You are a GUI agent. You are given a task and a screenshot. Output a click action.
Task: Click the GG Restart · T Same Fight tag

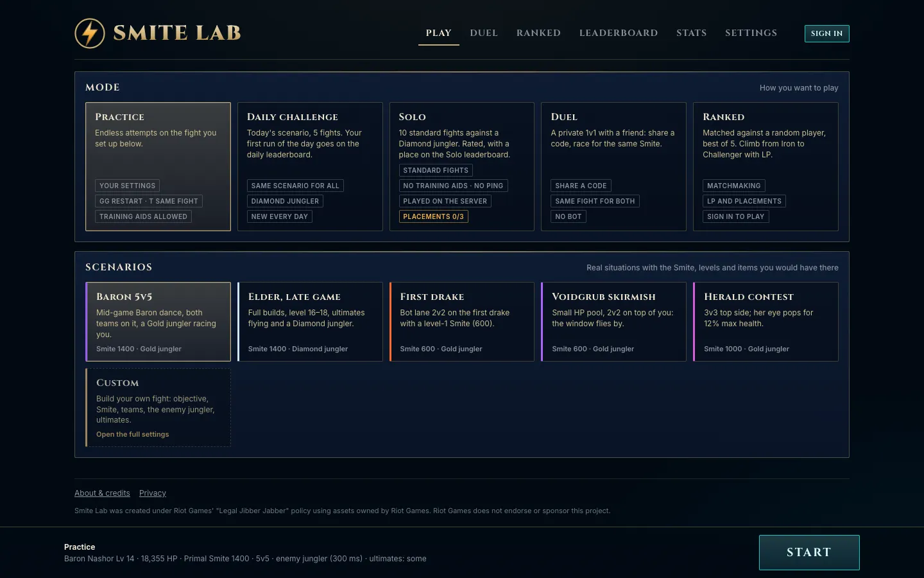(149, 201)
